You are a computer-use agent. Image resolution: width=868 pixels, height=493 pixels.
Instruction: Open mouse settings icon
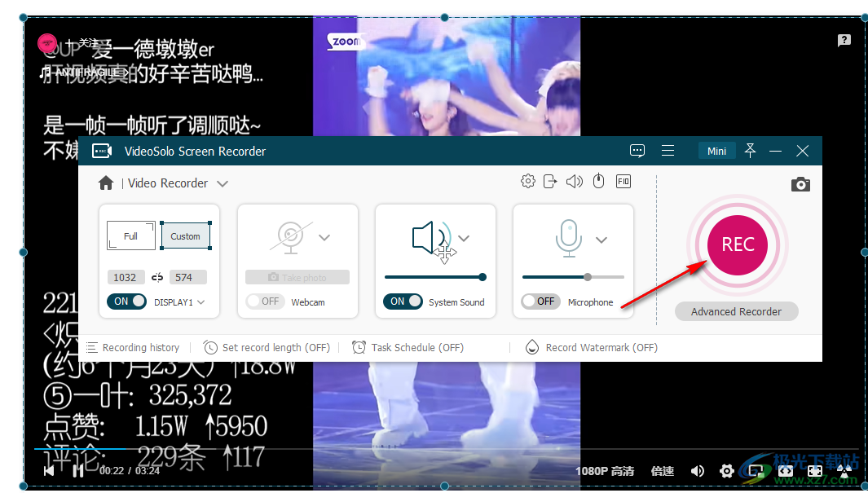(x=598, y=182)
